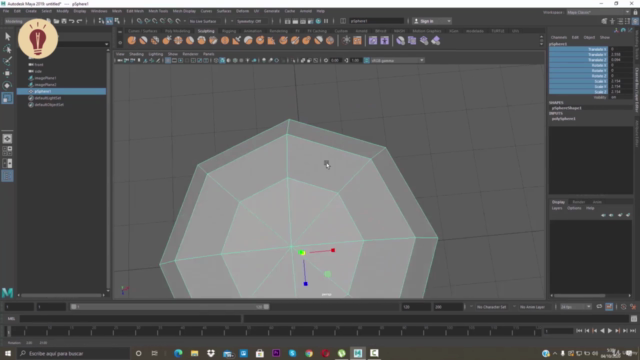
Task: Click the Save scene disk icon
Action: (x=64, y=21)
